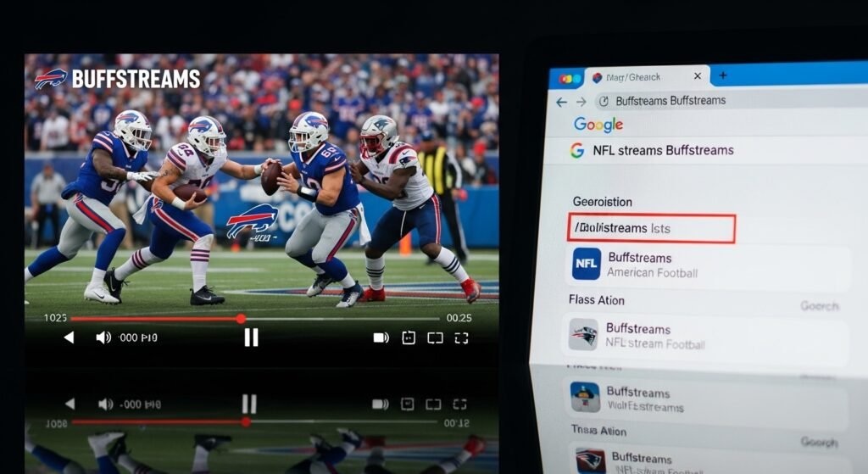Click the elapsed time label on video

(x=55, y=318)
